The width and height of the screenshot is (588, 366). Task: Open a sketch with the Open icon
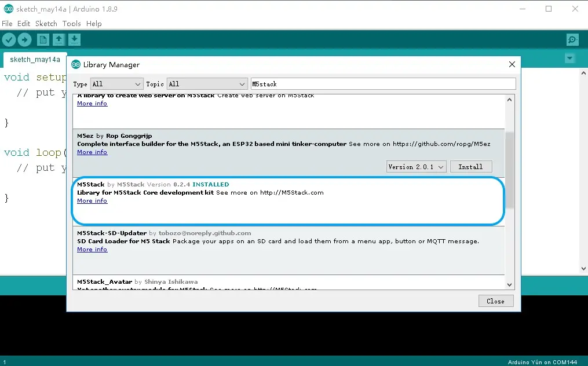tap(59, 39)
